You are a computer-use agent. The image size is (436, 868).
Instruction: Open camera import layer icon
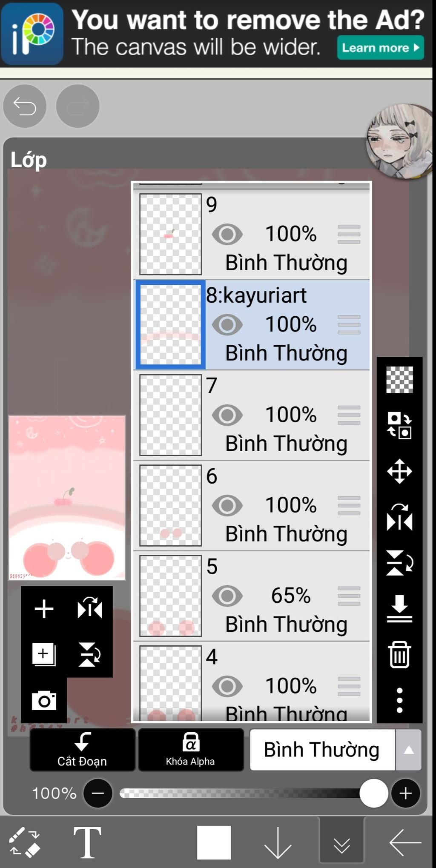(x=44, y=700)
